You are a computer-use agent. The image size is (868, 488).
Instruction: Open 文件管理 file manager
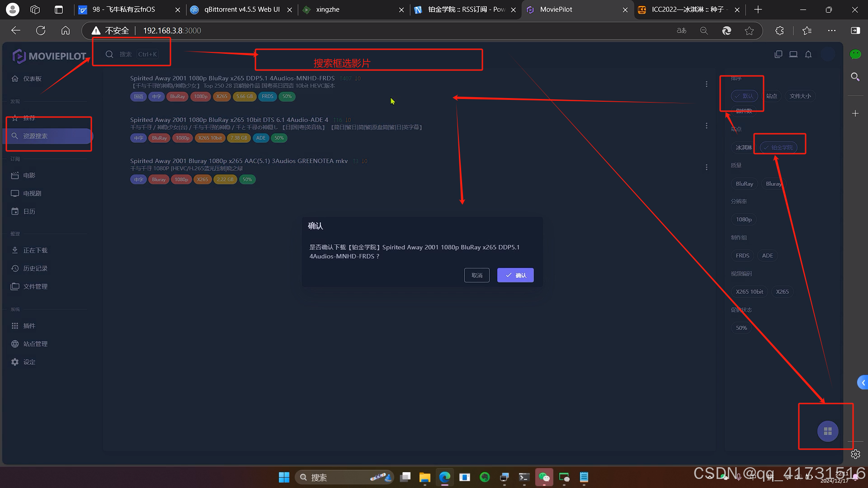click(x=35, y=286)
